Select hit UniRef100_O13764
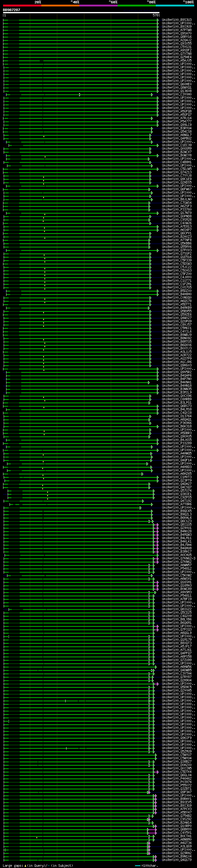 point(177,416)
